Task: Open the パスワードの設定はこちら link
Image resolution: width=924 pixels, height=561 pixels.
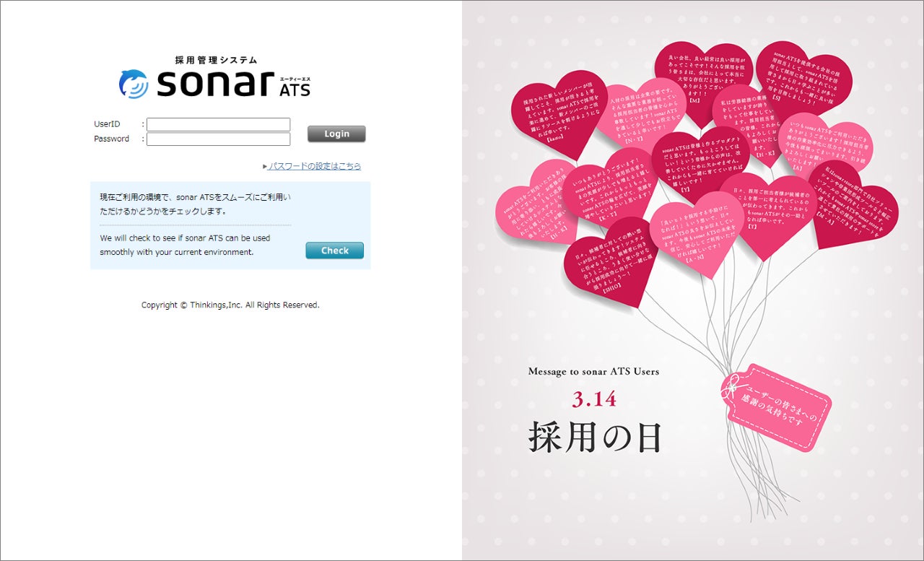Action: click(x=315, y=166)
